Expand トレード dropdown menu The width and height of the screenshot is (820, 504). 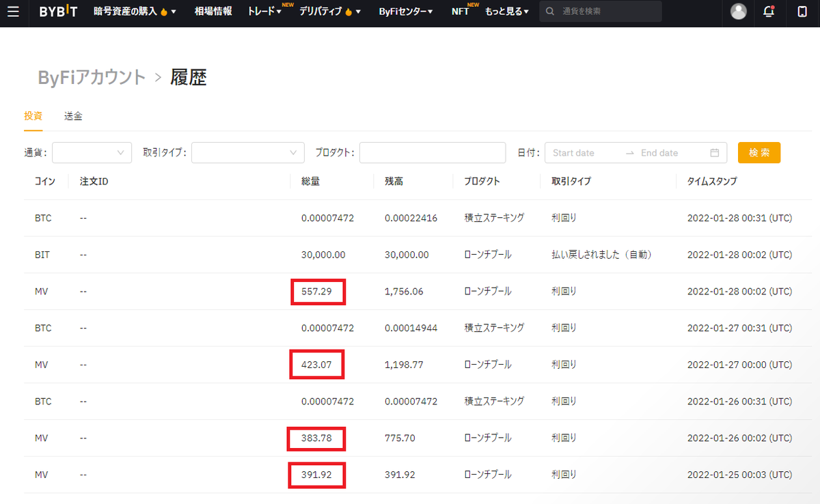coord(264,12)
